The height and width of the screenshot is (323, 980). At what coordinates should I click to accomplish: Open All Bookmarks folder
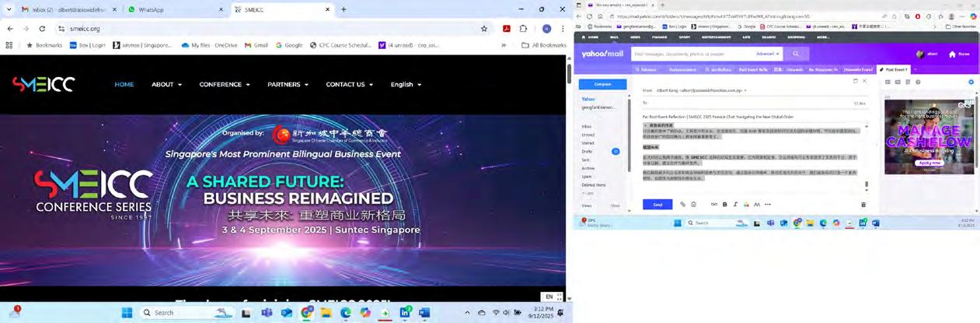pos(542,45)
